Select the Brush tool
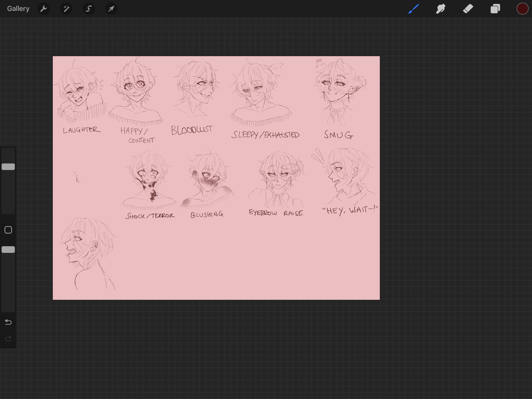532x399 pixels. point(414,9)
